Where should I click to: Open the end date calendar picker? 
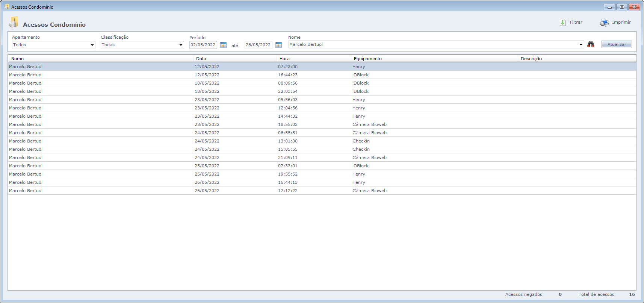[278, 45]
